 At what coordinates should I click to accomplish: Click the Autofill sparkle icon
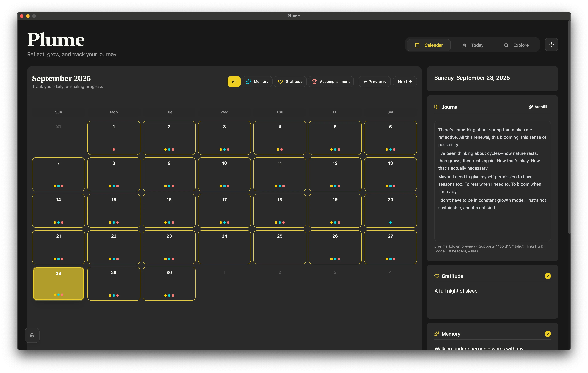click(x=531, y=107)
